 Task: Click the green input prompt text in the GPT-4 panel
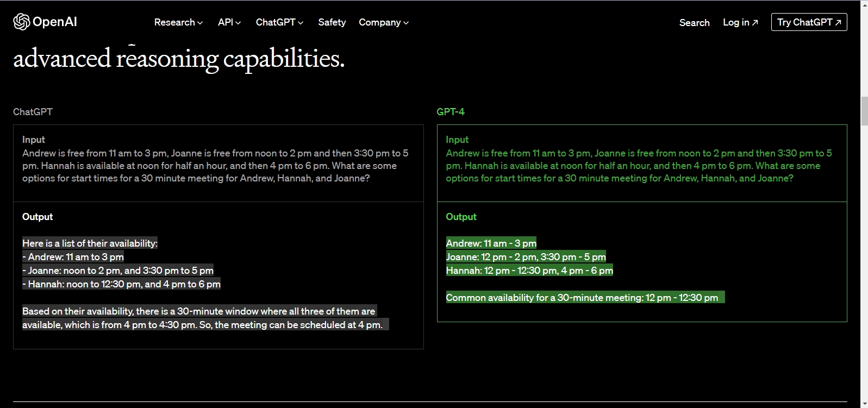[x=639, y=166]
